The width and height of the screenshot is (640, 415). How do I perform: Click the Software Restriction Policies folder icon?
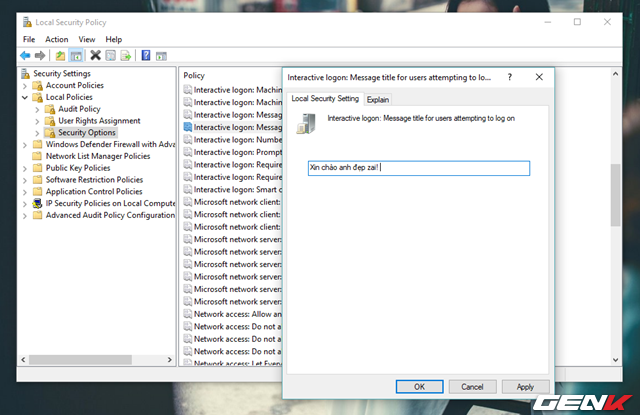(38, 180)
